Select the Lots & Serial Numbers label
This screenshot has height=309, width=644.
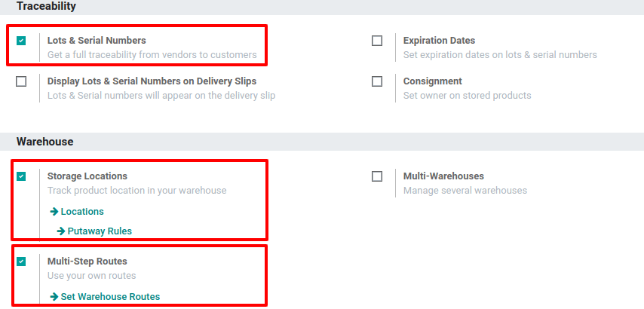tap(97, 41)
